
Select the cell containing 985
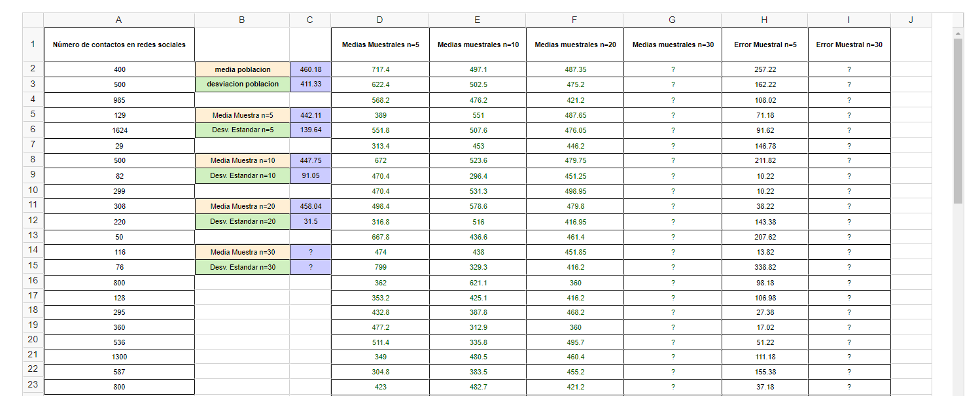click(x=119, y=100)
